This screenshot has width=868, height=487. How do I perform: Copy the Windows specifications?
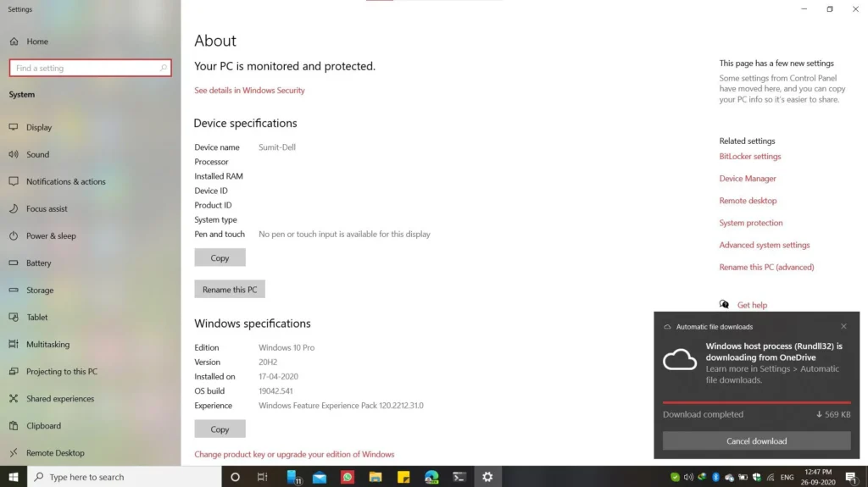[220, 429]
